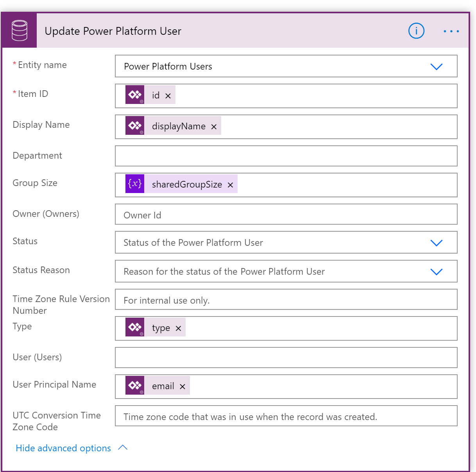Screen dimensions: 476x472
Task: Click the chevron next to Hide advanced options
Action: tap(123, 447)
